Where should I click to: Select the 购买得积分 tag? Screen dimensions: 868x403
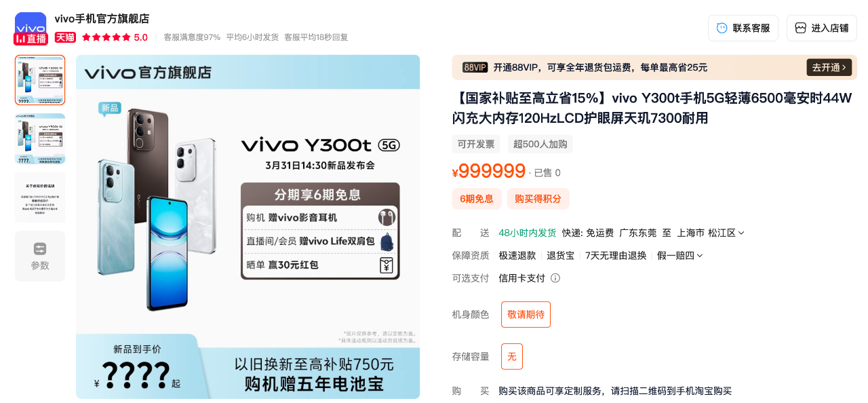point(538,199)
